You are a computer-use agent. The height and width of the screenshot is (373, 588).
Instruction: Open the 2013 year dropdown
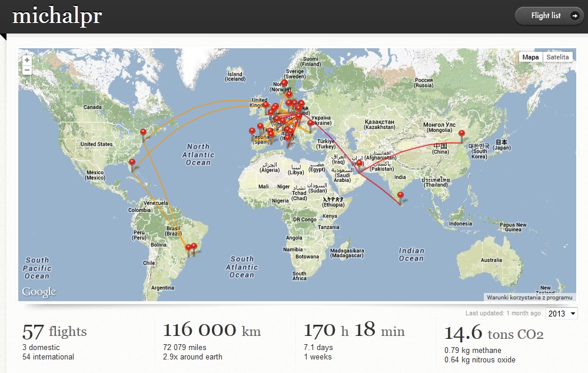click(x=562, y=314)
